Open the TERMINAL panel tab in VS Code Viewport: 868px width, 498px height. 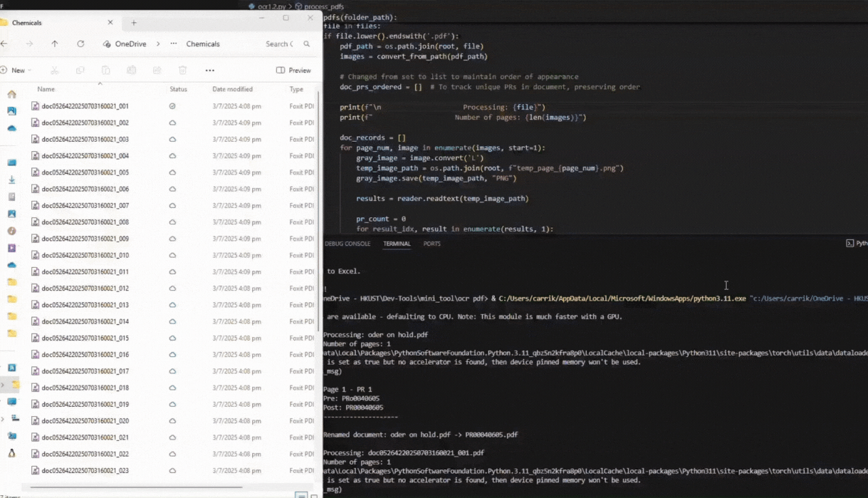[x=397, y=244]
